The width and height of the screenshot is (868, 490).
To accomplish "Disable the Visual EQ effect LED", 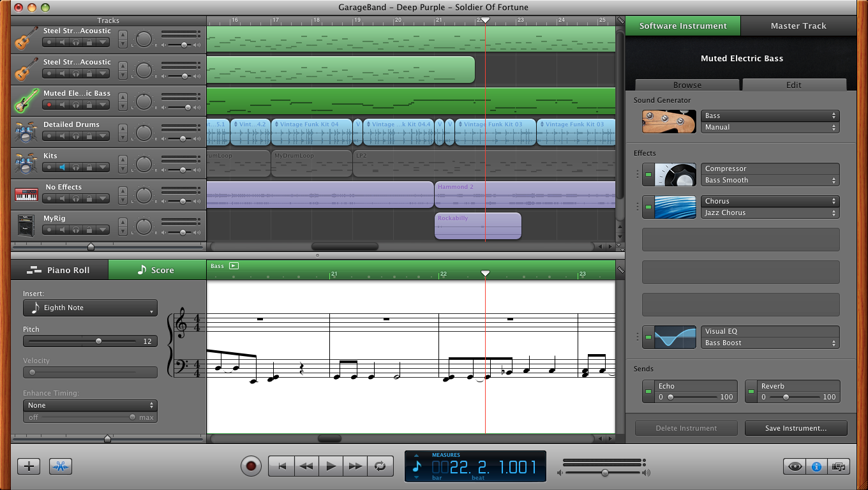I will tap(648, 337).
